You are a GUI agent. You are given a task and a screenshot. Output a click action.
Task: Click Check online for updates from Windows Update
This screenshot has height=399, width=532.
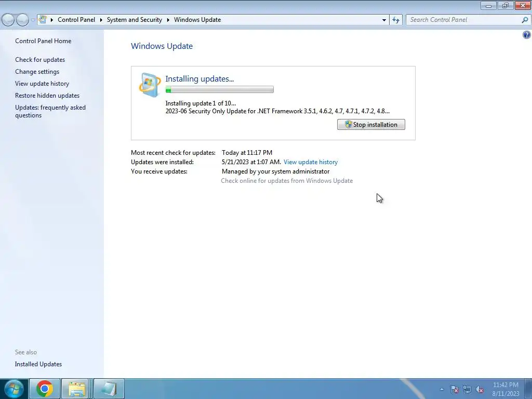(287, 181)
